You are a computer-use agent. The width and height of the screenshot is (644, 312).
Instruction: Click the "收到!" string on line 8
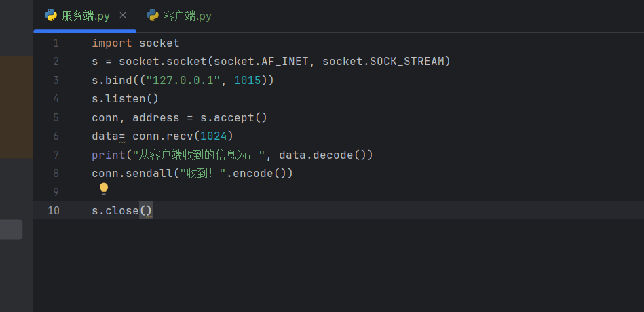204,174
